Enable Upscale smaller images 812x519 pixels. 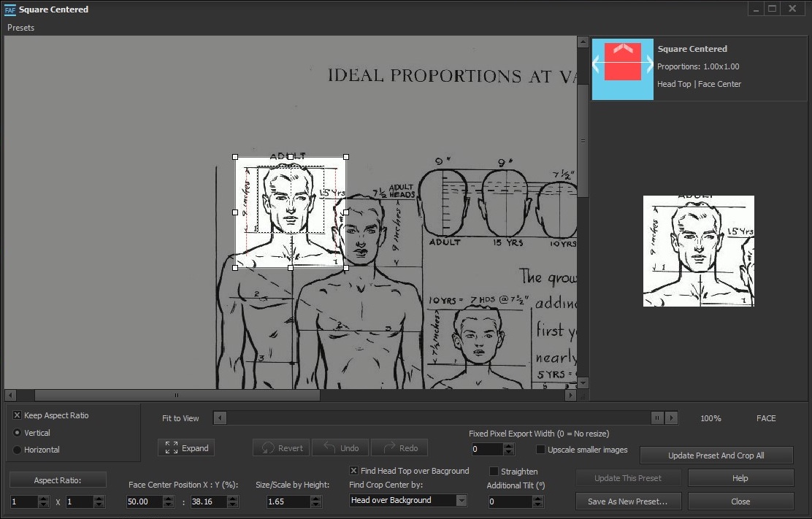click(540, 450)
